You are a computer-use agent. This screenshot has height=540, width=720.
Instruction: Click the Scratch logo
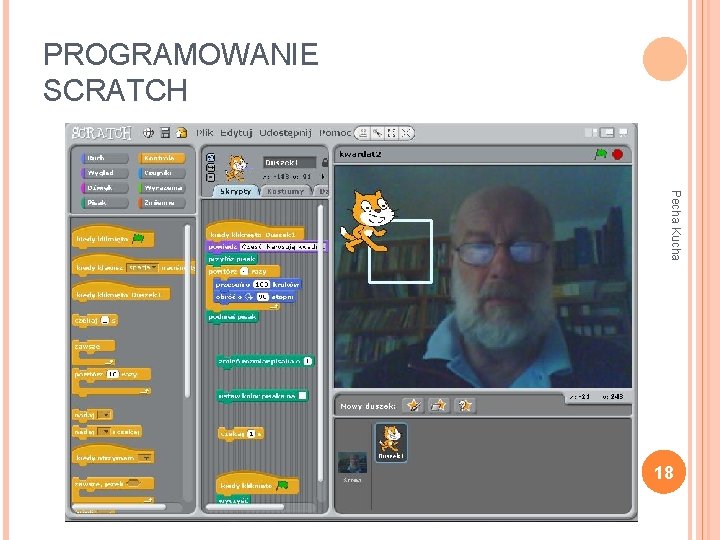101,133
